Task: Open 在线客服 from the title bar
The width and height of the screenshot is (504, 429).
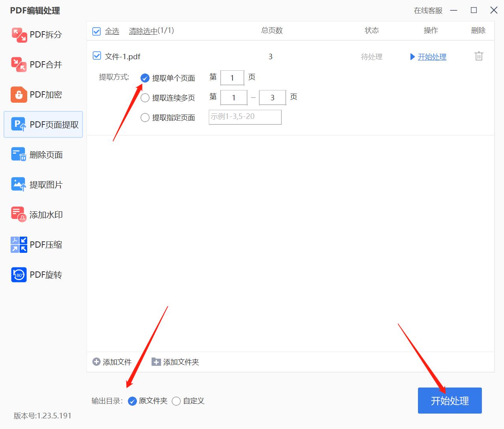Action: point(428,11)
